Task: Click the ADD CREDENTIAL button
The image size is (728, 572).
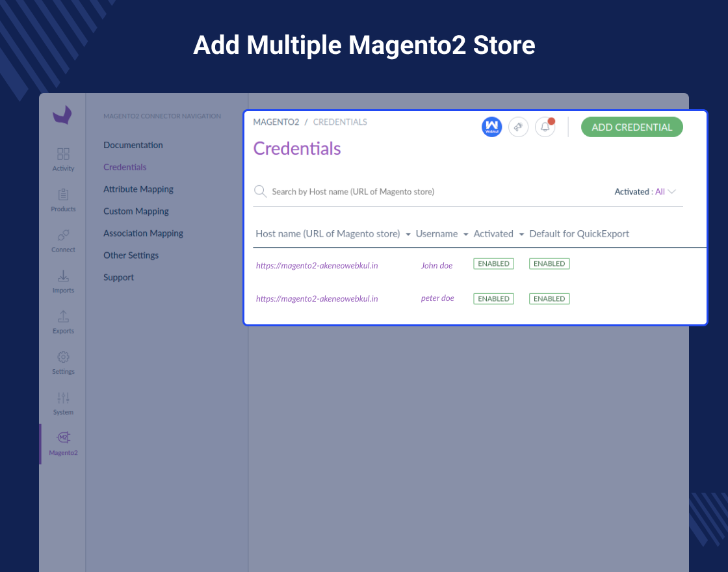Action: 632,127
